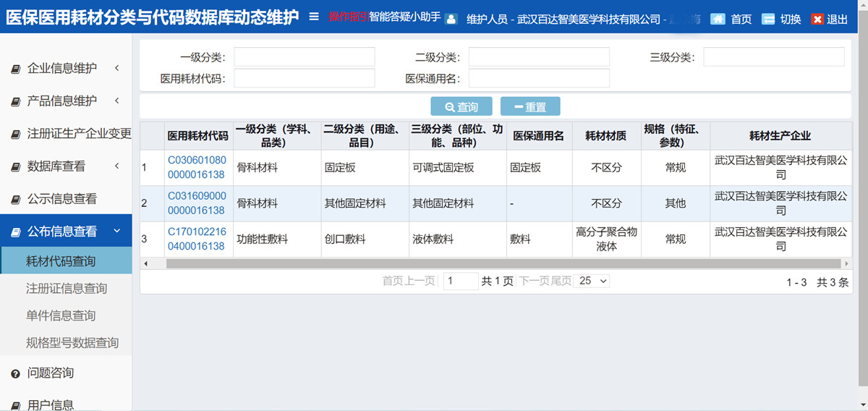Open 单件信息查询 submenu item

pos(61,315)
